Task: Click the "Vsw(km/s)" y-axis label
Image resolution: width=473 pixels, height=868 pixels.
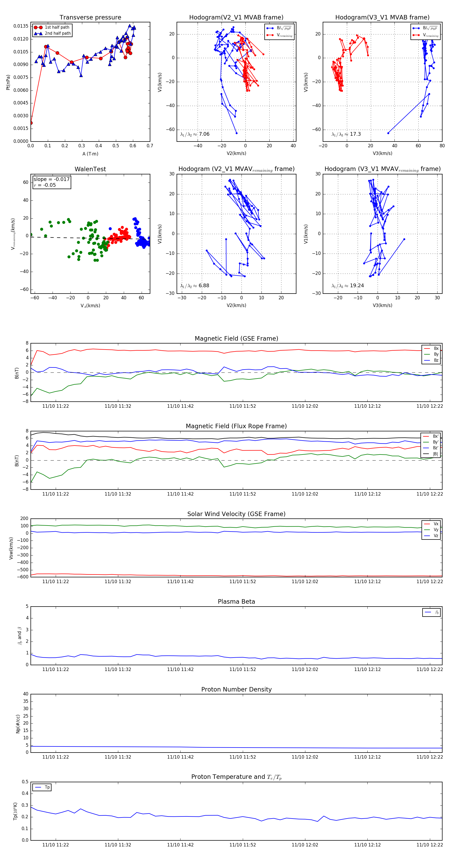Action: tap(11, 548)
